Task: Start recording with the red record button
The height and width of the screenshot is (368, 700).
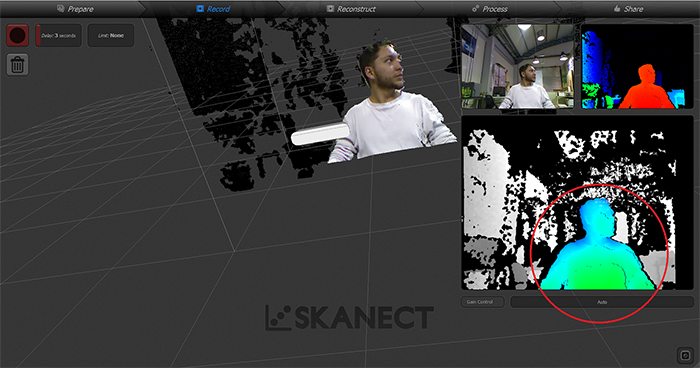Action: (17, 35)
